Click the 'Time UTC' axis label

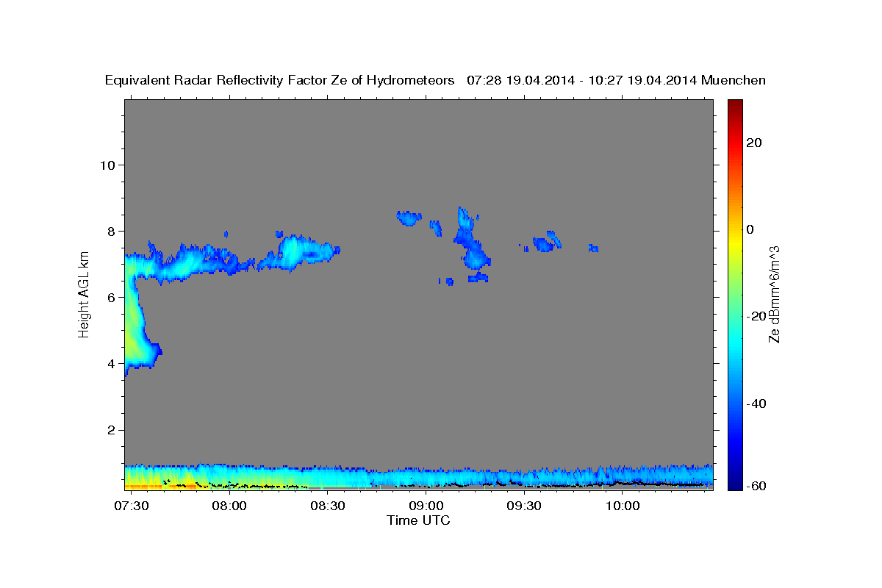click(x=418, y=520)
